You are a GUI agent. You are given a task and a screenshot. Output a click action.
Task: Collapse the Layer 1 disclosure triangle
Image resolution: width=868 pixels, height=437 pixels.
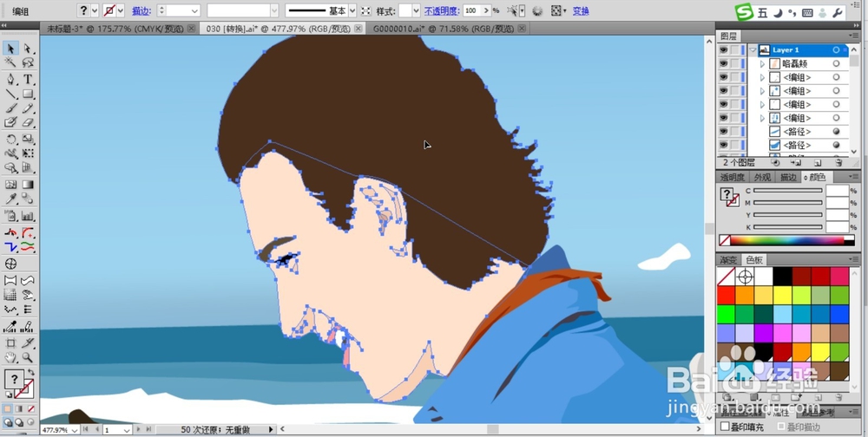click(x=753, y=49)
